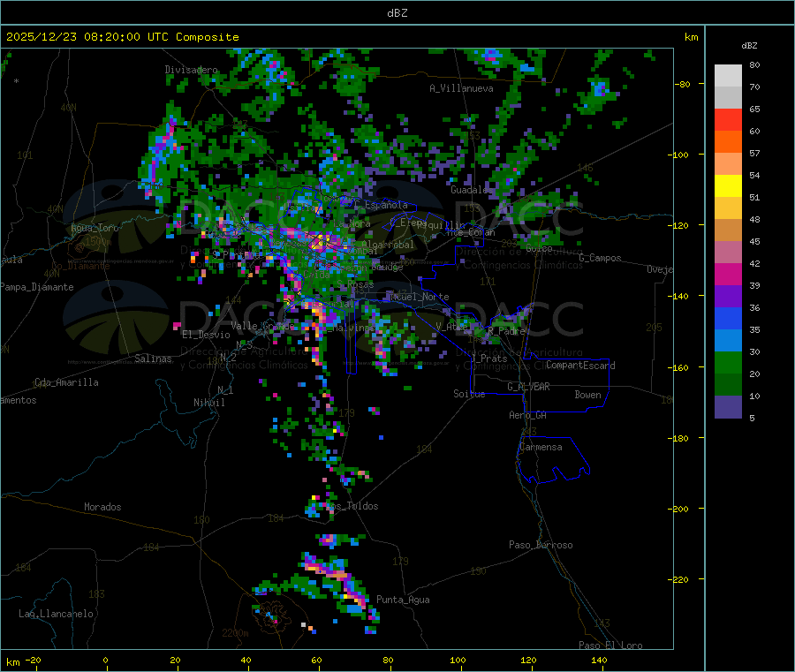Click the Aero_GA label

528,415
